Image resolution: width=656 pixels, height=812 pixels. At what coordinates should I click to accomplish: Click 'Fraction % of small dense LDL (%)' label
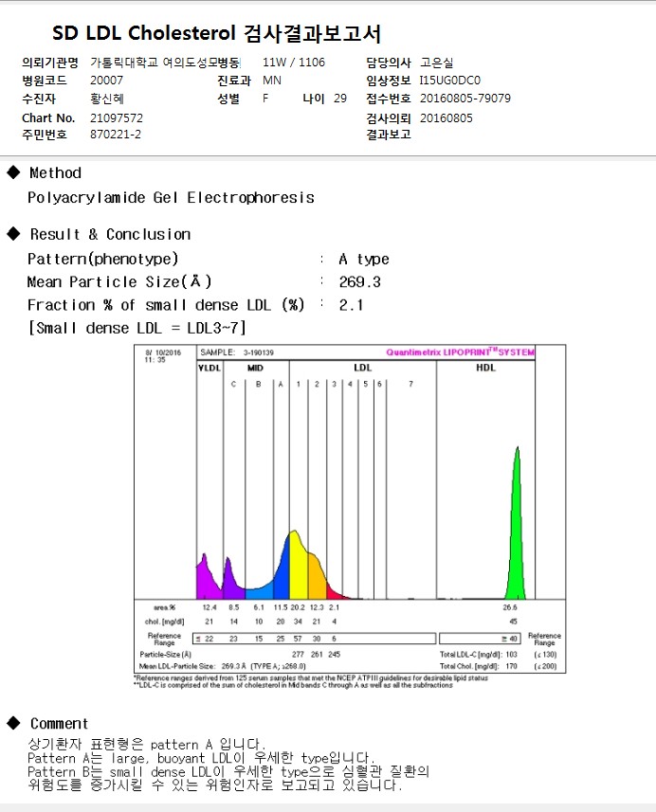pyautogui.click(x=166, y=305)
